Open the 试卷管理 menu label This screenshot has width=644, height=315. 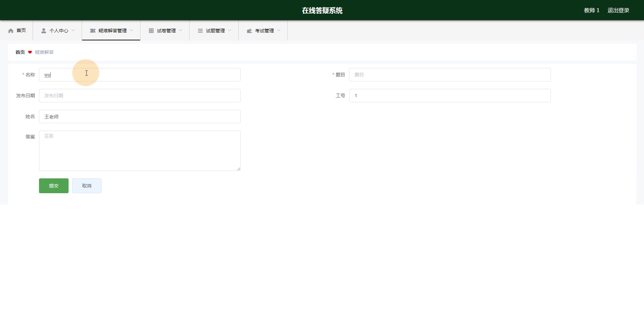166,31
